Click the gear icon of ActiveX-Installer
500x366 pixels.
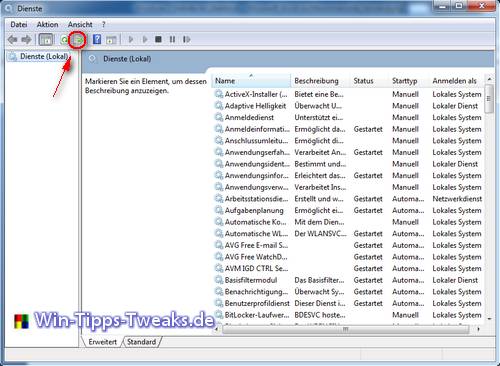point(219,94)
